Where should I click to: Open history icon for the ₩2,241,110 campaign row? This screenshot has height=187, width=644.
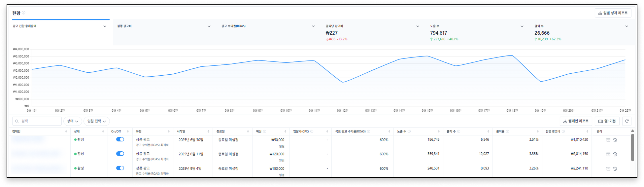[615, 169]
